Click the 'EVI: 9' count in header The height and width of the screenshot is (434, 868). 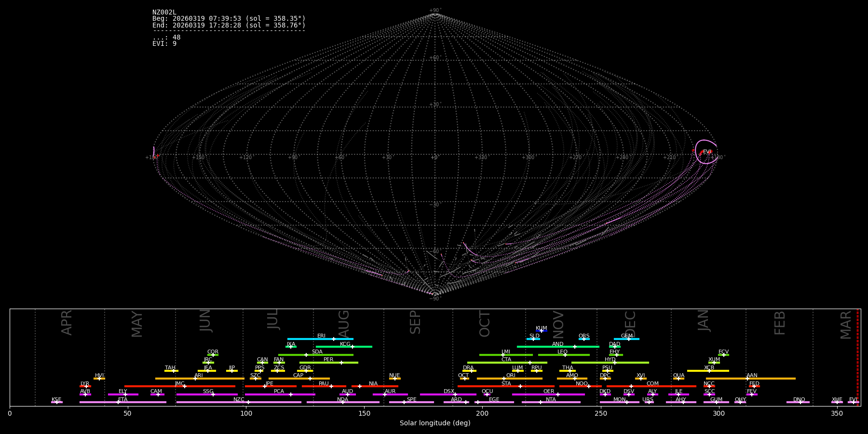coord(164,43)
